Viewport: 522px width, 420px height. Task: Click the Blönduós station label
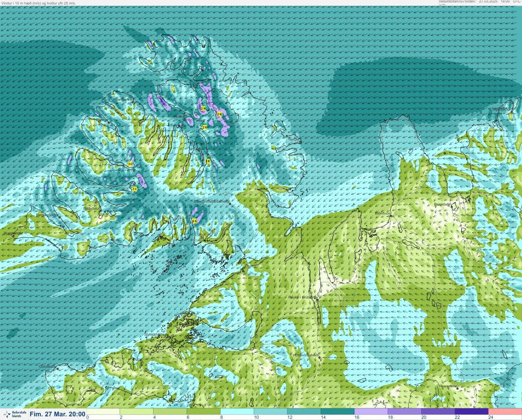[383, 213]
